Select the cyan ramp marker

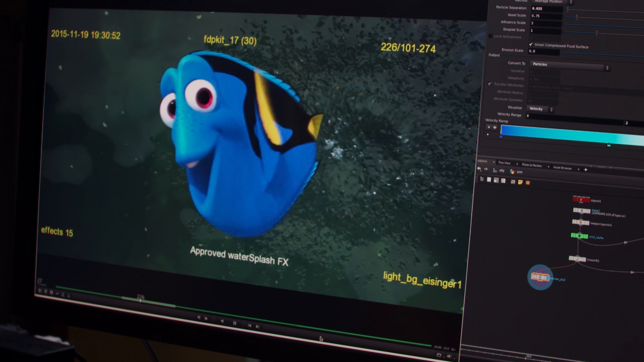[609, 145]
